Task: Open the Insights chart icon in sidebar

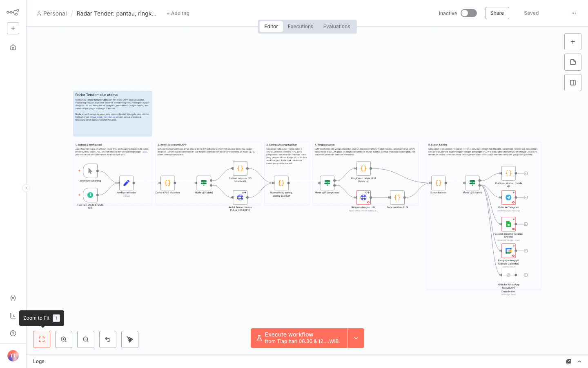Action: coord(13,316)
